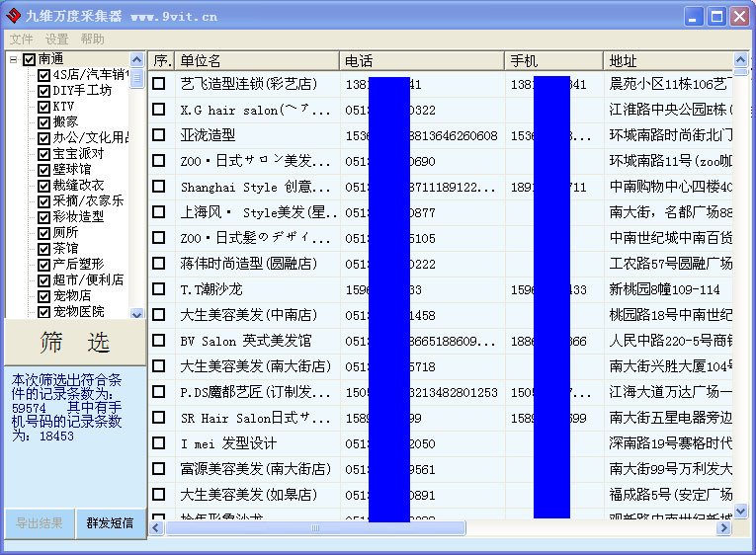Sort by the 单位名 column header
Viewport: 756px width, 555px height.
(257, 61)
